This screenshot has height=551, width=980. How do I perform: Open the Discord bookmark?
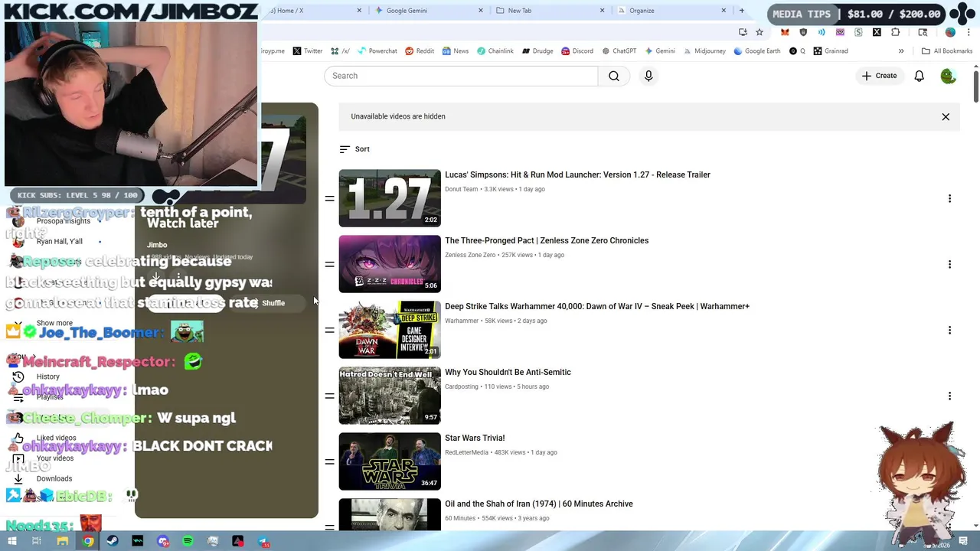pos(577,51)
